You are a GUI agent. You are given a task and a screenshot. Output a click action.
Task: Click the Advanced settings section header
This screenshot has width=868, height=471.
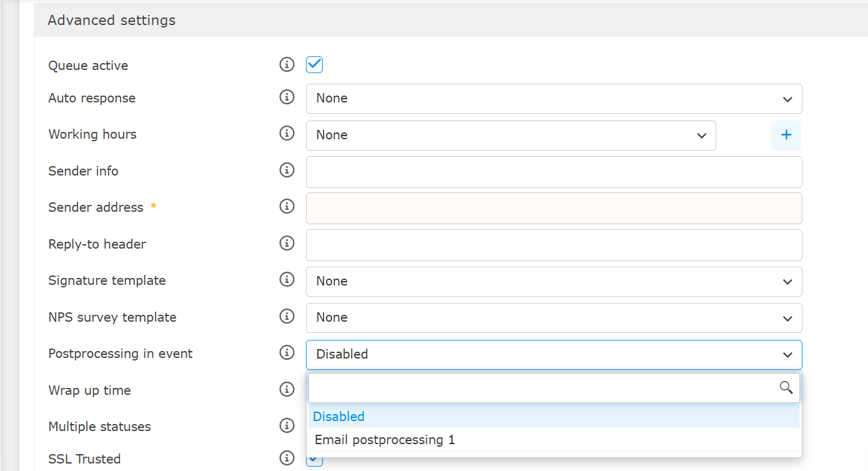(x=451, y=20)
